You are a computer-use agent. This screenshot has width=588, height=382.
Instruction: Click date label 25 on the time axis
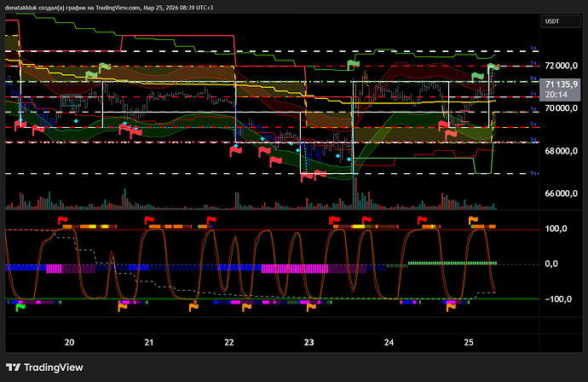(469, 342)
